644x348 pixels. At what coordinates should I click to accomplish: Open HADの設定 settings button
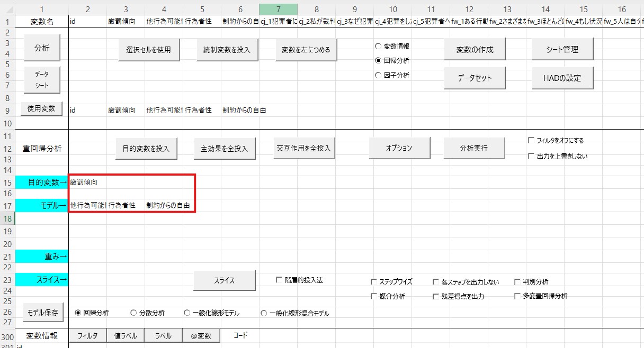point(562,78)
